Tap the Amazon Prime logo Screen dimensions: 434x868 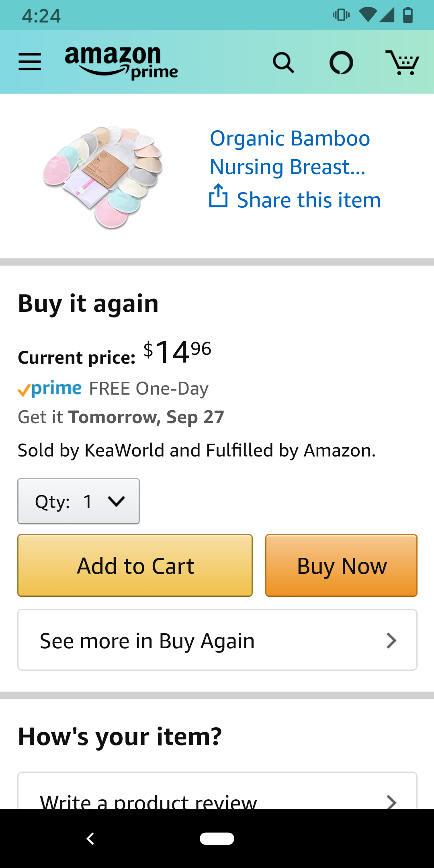coord(121,62)
